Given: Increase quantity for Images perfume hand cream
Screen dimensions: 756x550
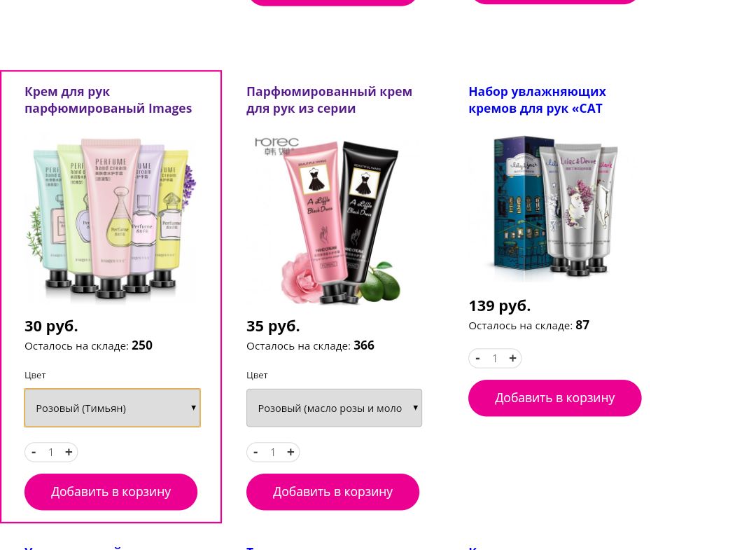Looking at the screenshot, I should point(69,452).
